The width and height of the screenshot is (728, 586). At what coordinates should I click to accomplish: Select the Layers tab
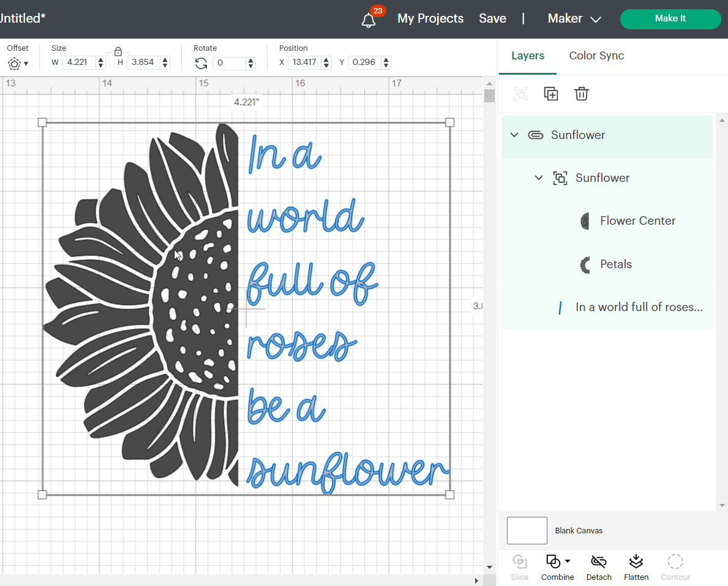(x=527, y=56)
